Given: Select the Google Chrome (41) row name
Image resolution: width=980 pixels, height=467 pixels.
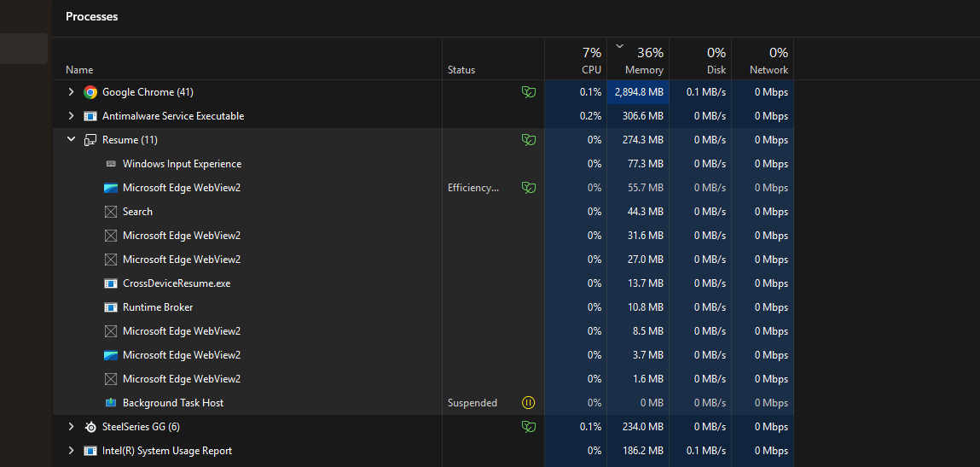Looking at the screenshot, I should click(x=148, y=92).
